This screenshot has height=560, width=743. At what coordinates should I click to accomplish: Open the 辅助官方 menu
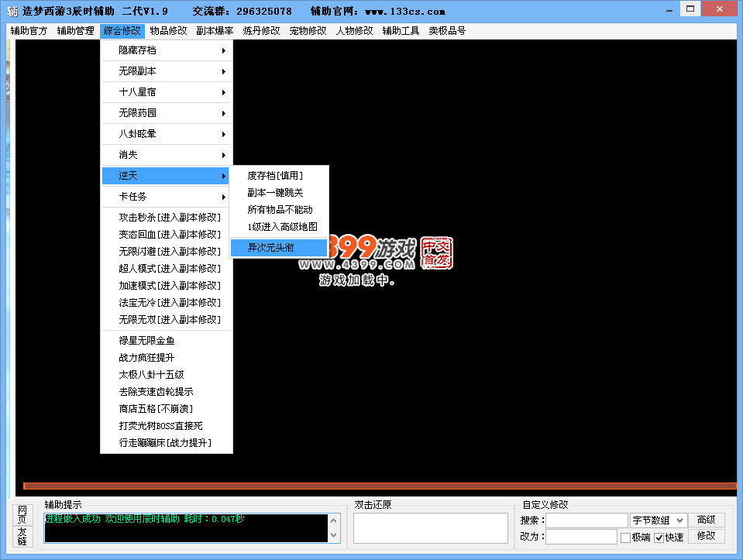tap(29, 31)
